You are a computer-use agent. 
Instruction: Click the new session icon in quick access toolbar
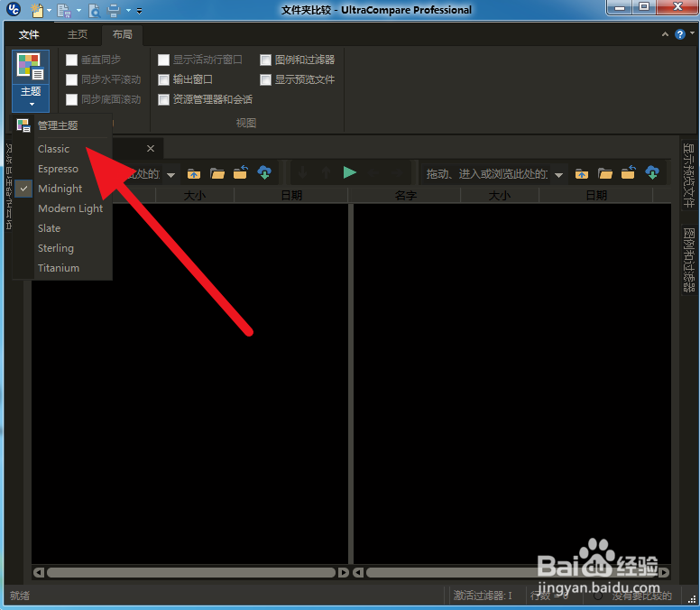37,10
